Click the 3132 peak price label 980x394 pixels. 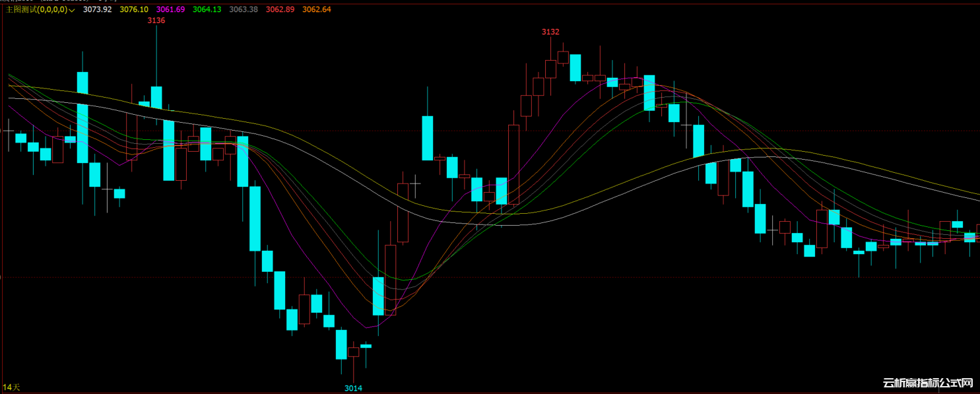[x=550, y=32]
